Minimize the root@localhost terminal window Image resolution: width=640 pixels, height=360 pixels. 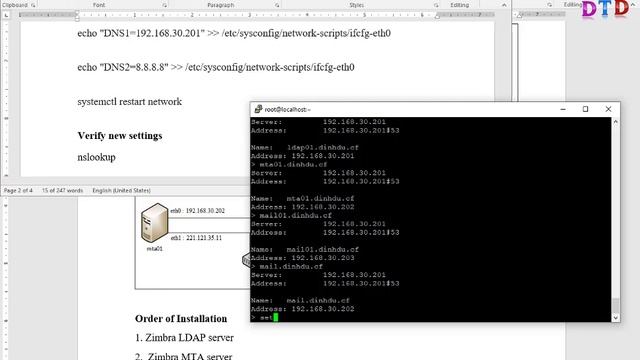[x=563, y=109]
